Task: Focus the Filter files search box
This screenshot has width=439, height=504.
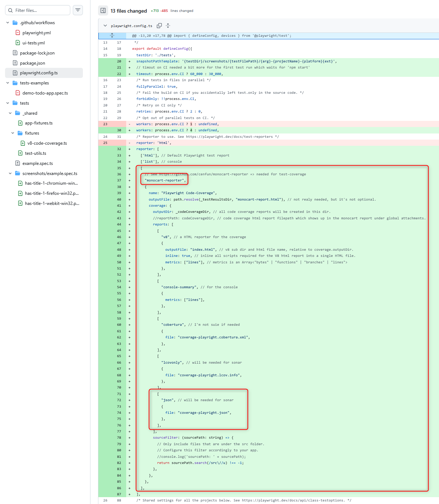Action: click(40, 10)
